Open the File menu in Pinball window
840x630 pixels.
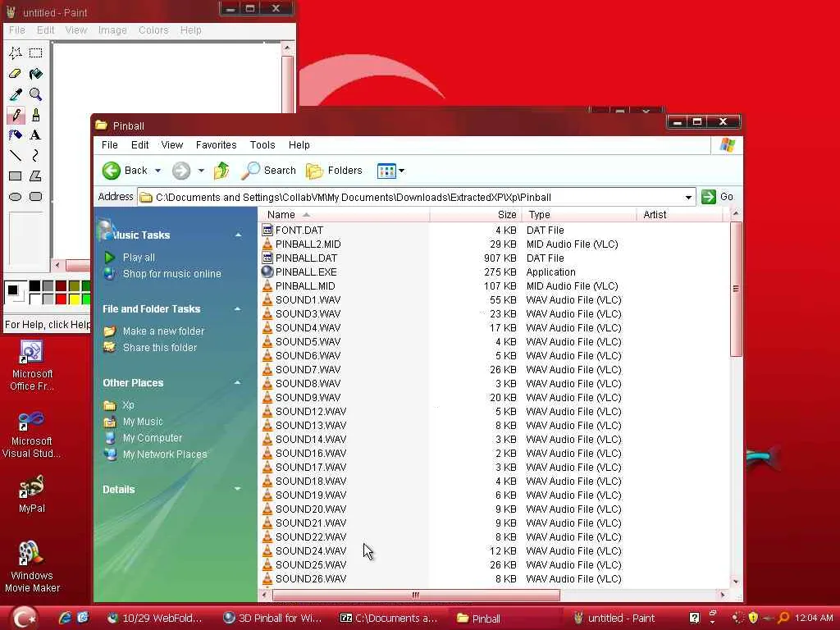tap(109, 144)
